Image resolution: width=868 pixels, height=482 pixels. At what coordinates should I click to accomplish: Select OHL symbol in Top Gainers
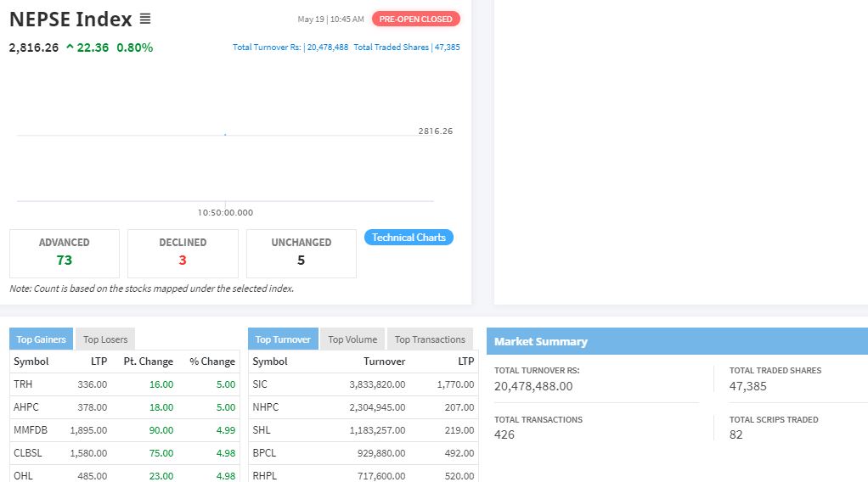23,475
